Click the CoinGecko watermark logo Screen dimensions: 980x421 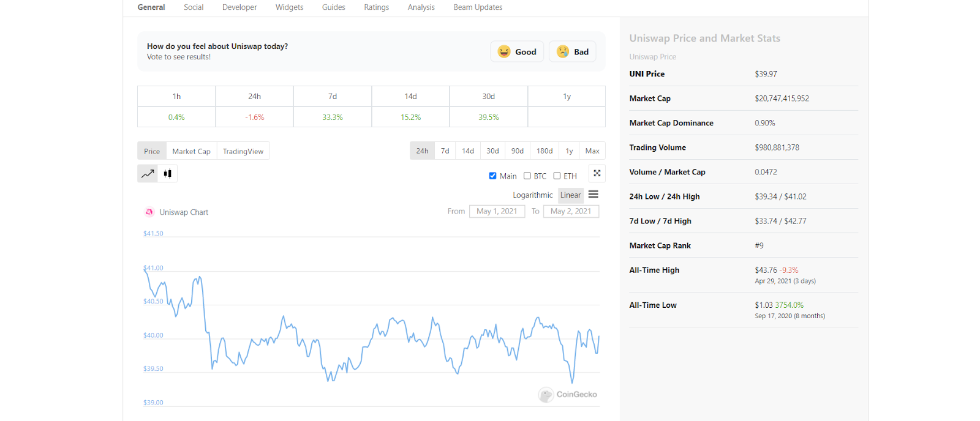pos(546,395)
